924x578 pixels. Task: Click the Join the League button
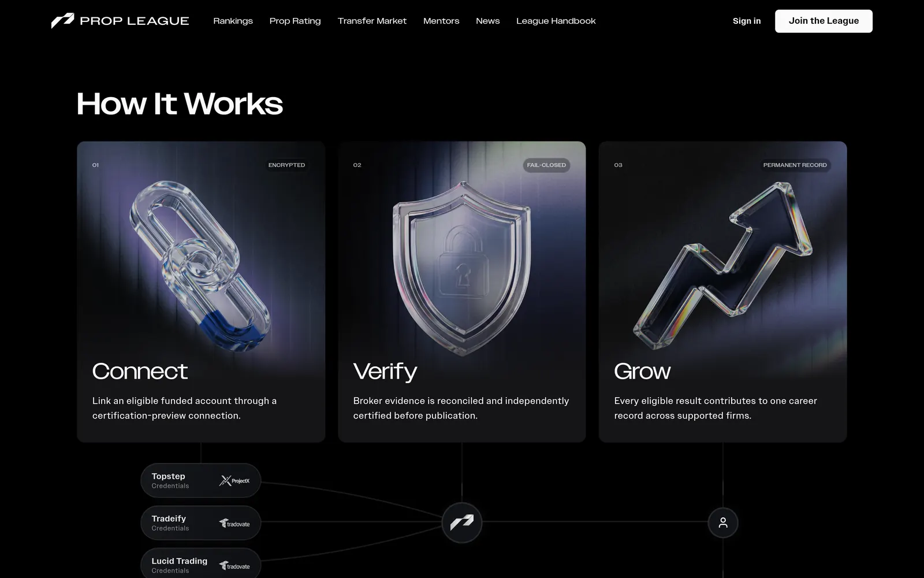click(824, 21)
